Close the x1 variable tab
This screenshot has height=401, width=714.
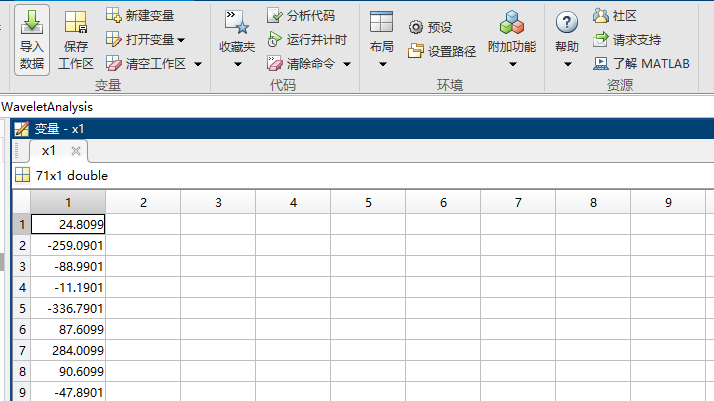pyautogui.click(x=76, y=151)
